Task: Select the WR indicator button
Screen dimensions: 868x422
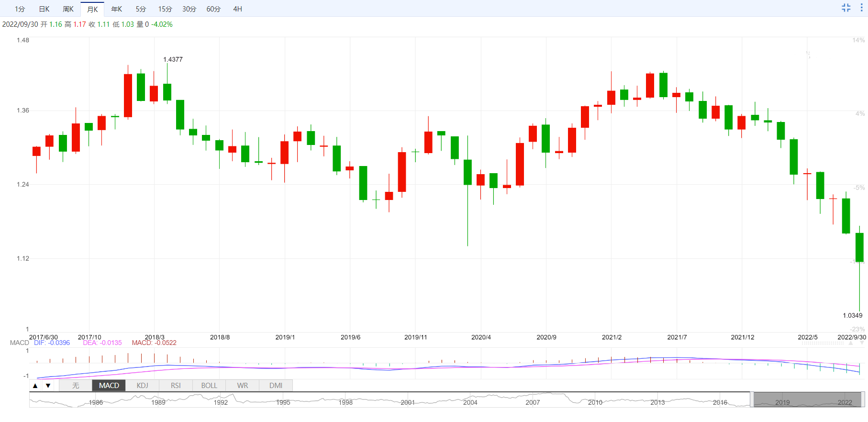Action: (x=243, y=386)
